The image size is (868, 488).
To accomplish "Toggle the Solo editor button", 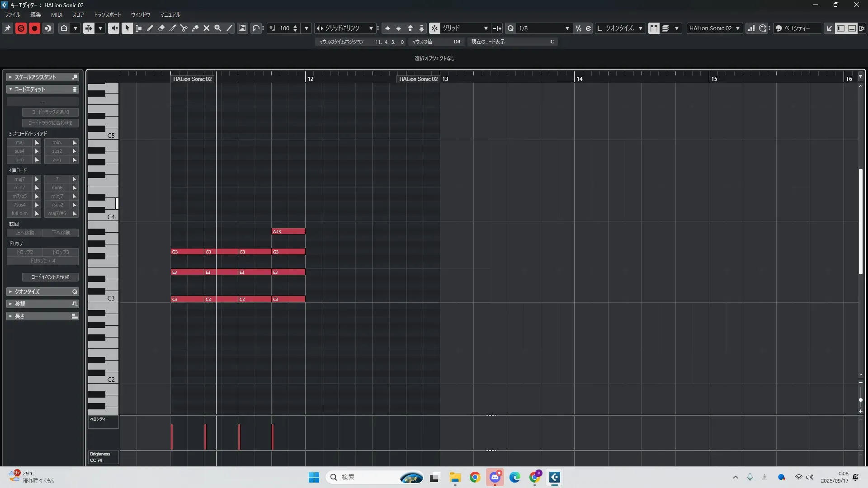I will [21, 28].
